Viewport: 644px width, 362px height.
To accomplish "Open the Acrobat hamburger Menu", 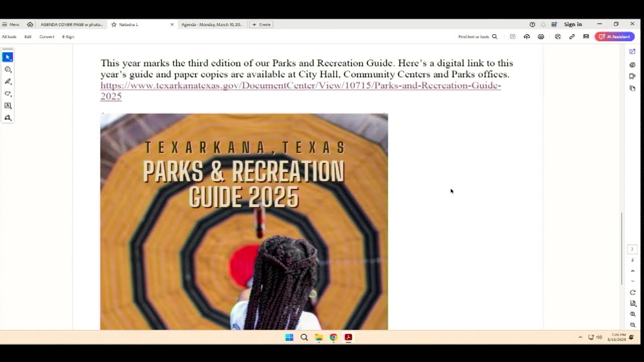I will coord(11,24).
